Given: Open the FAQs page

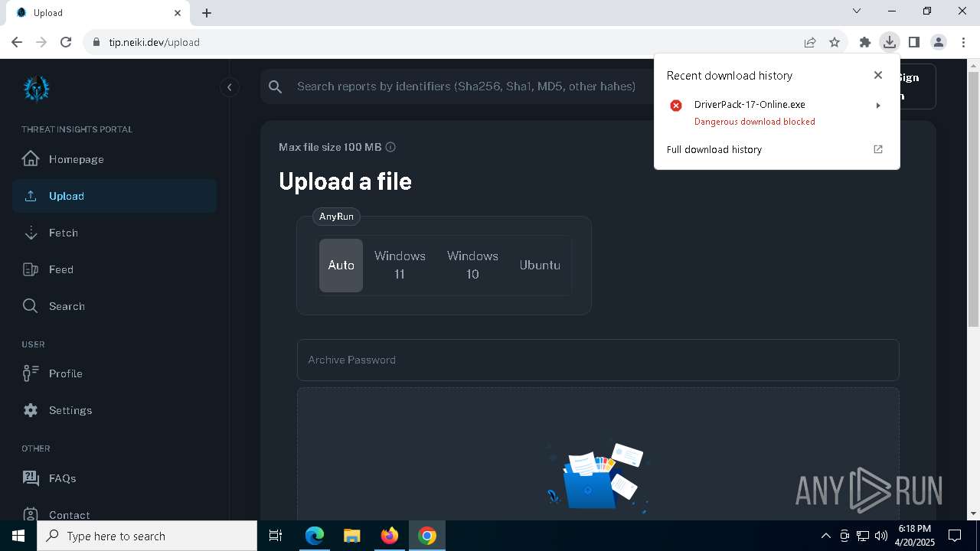Looking at the screenshot, I should click(114, 478).
